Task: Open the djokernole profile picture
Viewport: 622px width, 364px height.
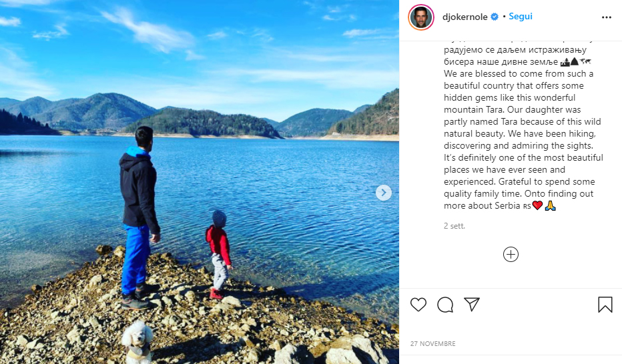Action: tap(421, 17)
